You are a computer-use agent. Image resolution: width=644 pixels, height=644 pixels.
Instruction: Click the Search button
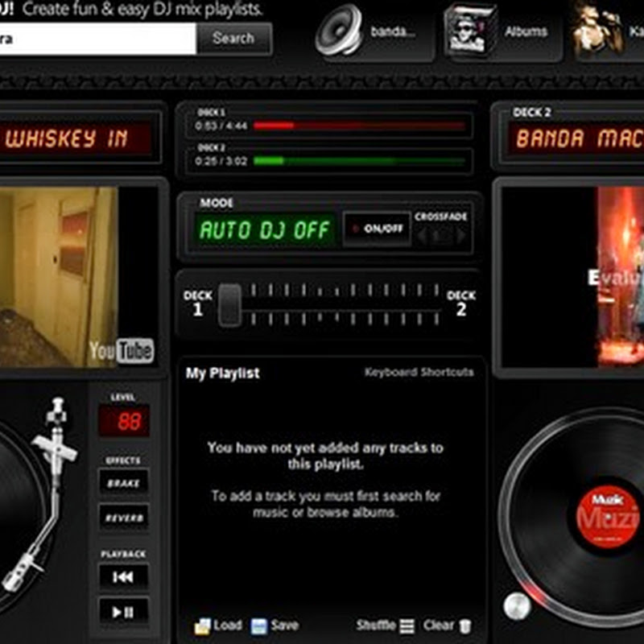tap(233, 39)
